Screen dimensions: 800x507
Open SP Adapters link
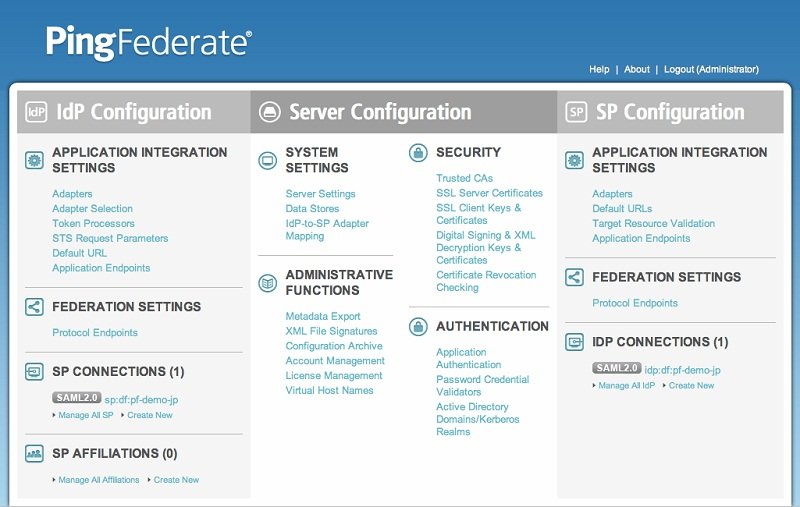[x=612, y=194]
